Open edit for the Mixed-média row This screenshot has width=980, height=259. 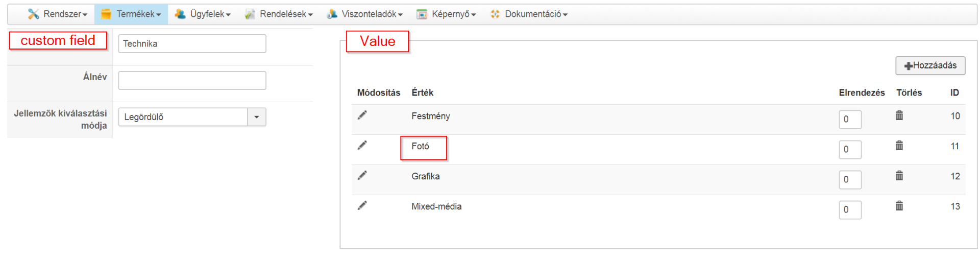point(362,206)
